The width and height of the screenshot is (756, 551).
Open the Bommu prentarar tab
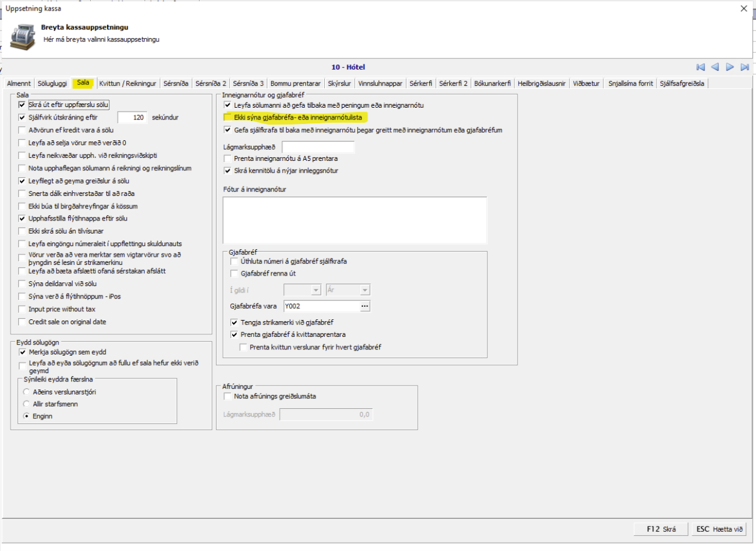coord(295,83)
